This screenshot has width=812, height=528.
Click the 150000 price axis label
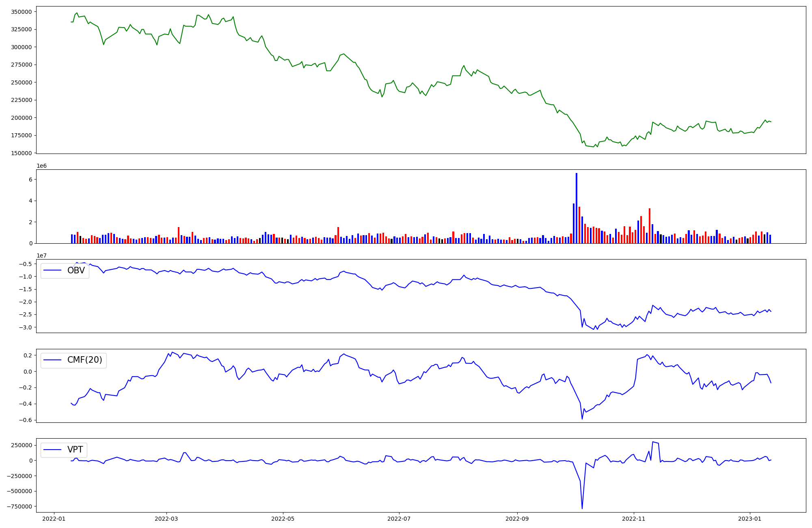21,153
